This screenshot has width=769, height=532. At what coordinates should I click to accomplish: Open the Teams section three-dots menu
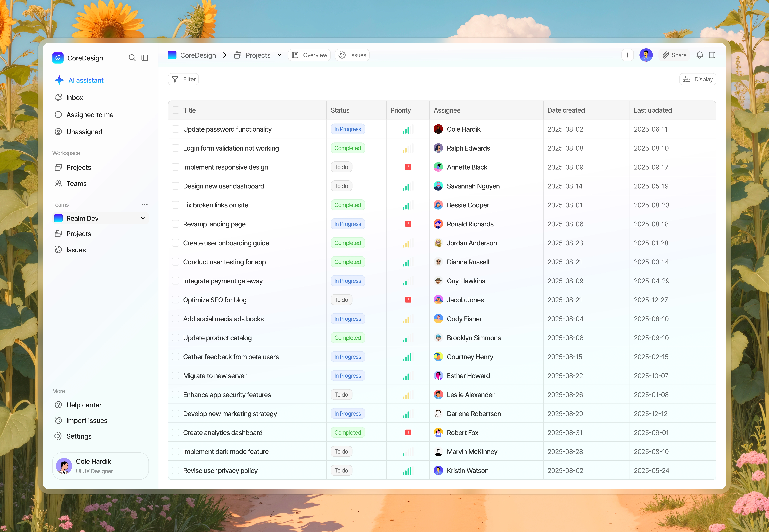click(x=144, y=205)
